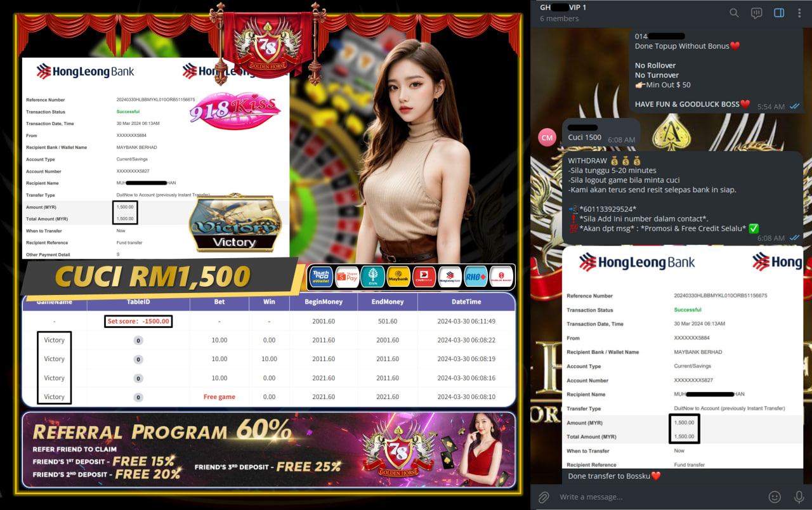This screenshot has height=510, width=812.
Task: Select the Hong Leong Bank payment icon
Action: pyautogui.click(x=450, y=277)
